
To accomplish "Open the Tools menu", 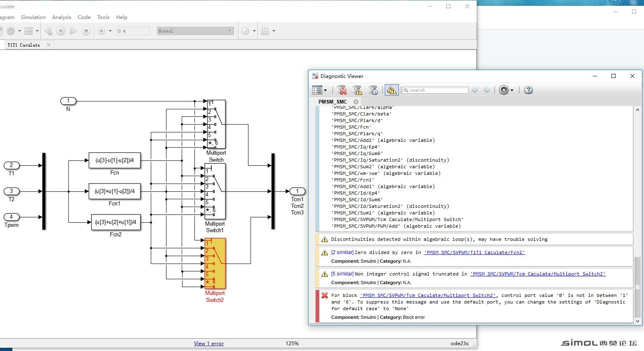I will tap(103, 17).
